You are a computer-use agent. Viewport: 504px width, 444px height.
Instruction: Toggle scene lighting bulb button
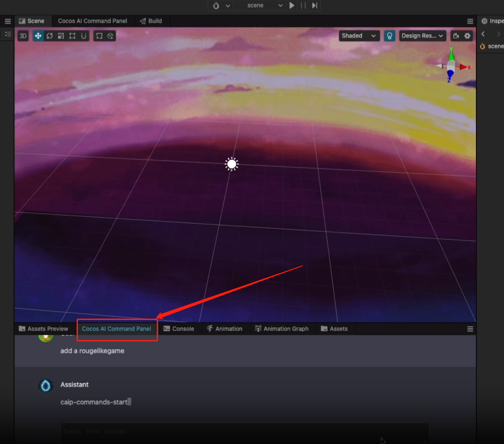click(x=389, y=36)
